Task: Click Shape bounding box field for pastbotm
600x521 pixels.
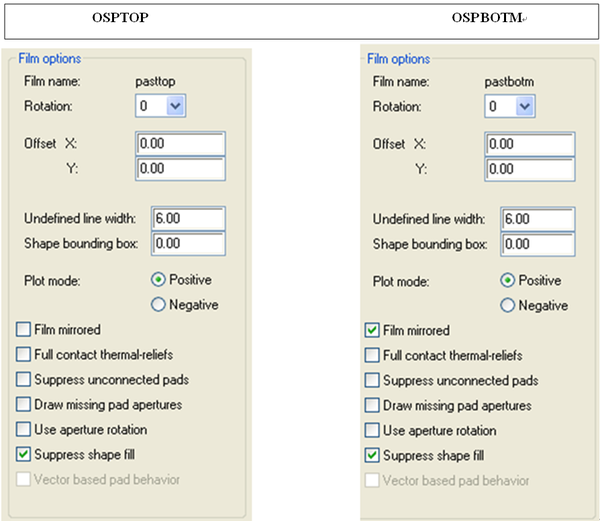Action: 537,243
